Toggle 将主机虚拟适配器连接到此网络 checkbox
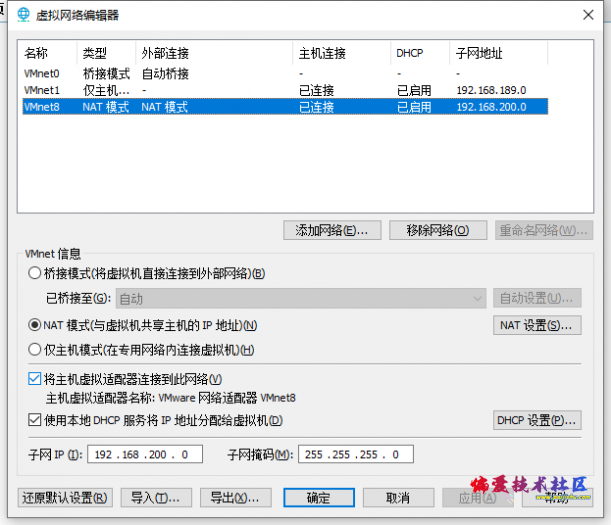This screenshot has width=611, height=525. pos(35,378)
